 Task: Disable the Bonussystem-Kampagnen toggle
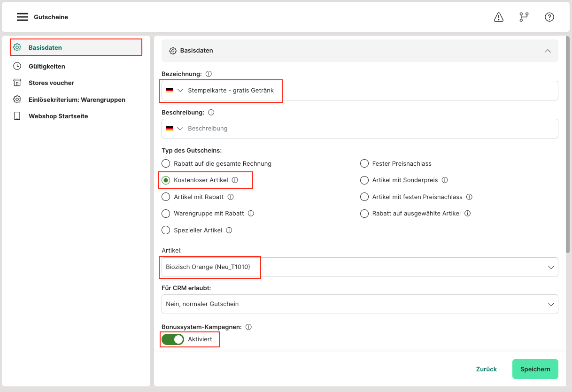pyautogui.click(x=173, y=339)
